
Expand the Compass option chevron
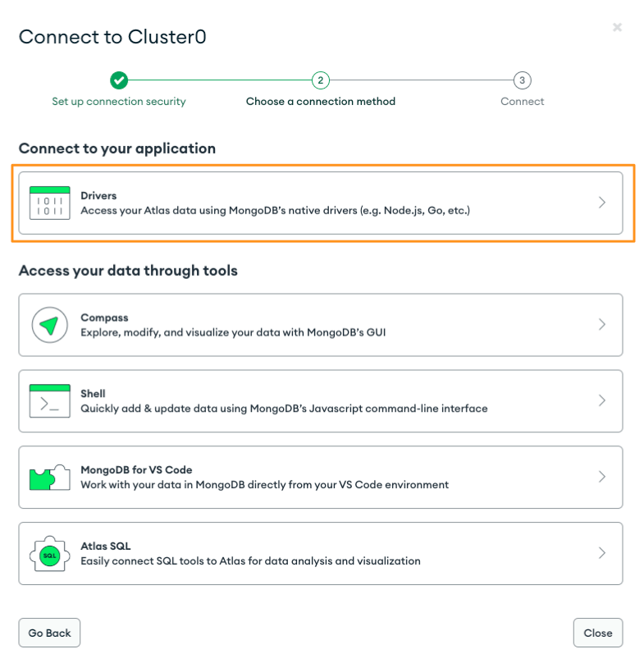602,325
